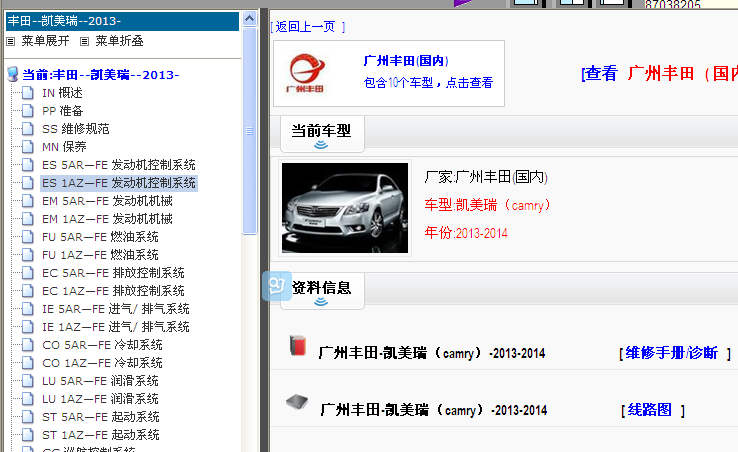Screen dimensions: 738x452
Task: Click 线路图 row title 广州丰田-凯美瑞(camry)-2013-2014
Action: tap(433, 410)
